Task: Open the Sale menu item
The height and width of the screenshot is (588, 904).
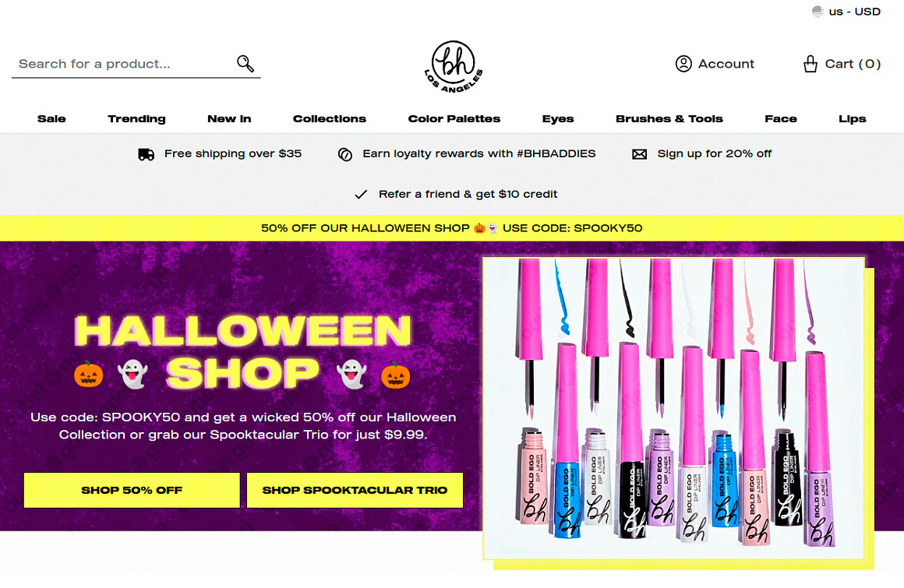Action: point(51,118)
